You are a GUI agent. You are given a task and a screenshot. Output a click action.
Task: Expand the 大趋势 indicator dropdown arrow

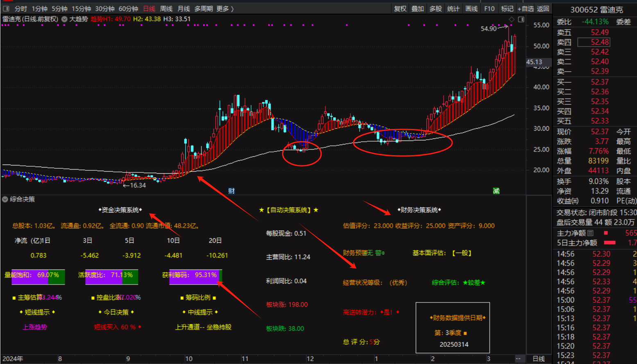pos(64,19)
